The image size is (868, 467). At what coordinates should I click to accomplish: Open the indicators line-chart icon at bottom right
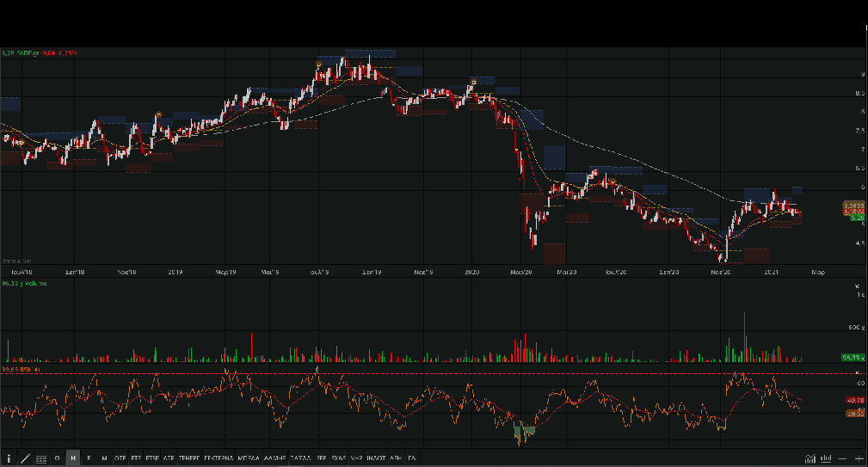(810, 458)
